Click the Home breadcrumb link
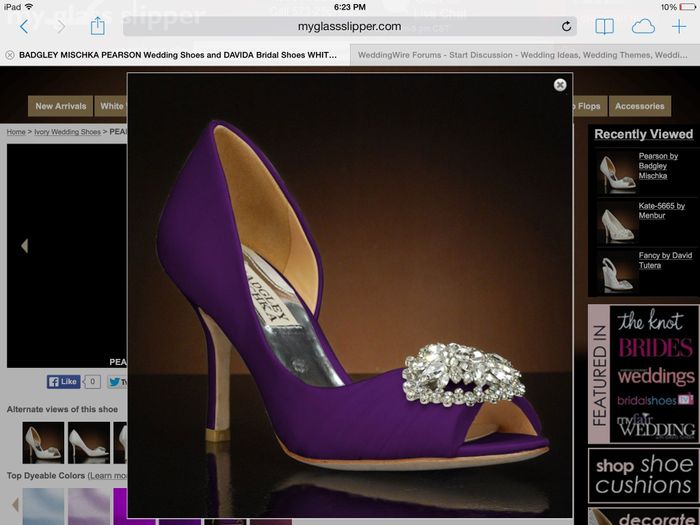Screen dimensions: 700x525 pos(16,132)
